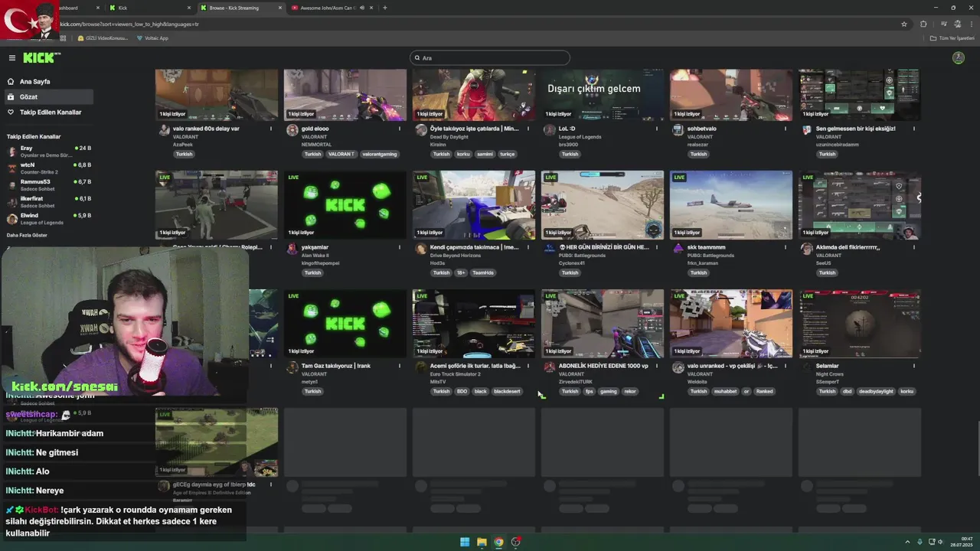The width and height of the screenshot is (980, 551).
Task: Open Rammus53 followed channel
Action: tap(47, 184)
